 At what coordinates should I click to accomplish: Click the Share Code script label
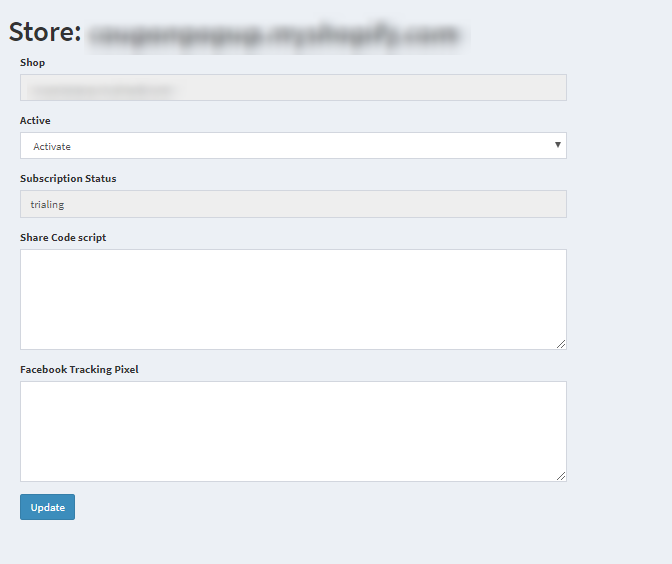63,237
